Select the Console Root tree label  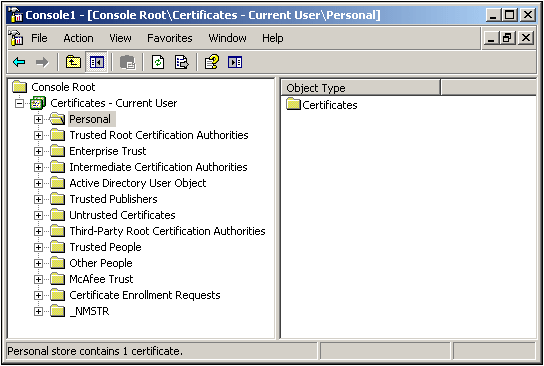coord(63,87)
